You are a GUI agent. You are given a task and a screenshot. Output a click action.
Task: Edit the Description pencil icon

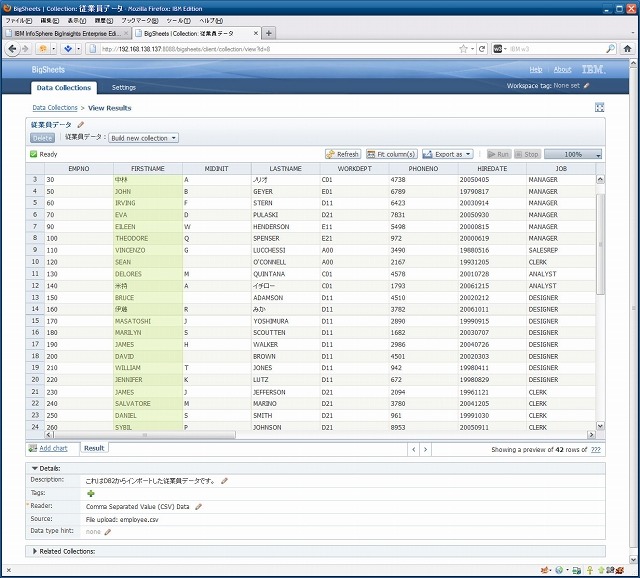pos(224,481)
